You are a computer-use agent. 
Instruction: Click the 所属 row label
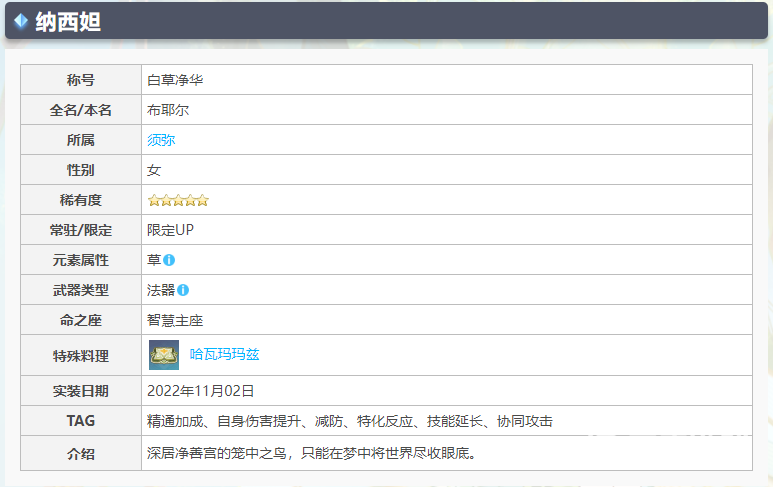[81, 140]
